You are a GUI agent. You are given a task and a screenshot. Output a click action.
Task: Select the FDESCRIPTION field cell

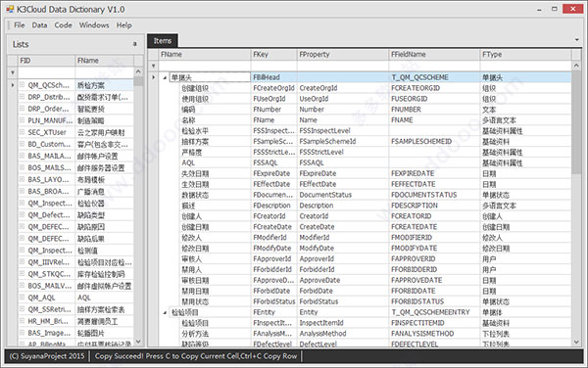tap(434, 206)
